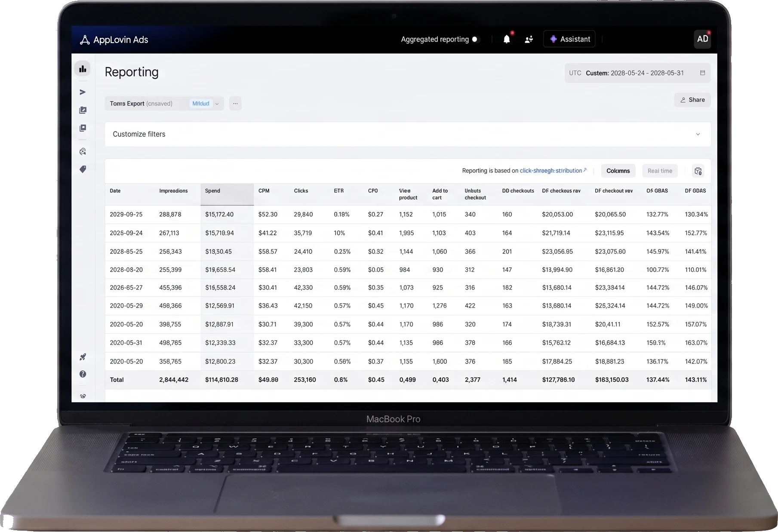Open the Columns button
The width and height of the screenshot is (778, 532).
click(x=618, y=171)
